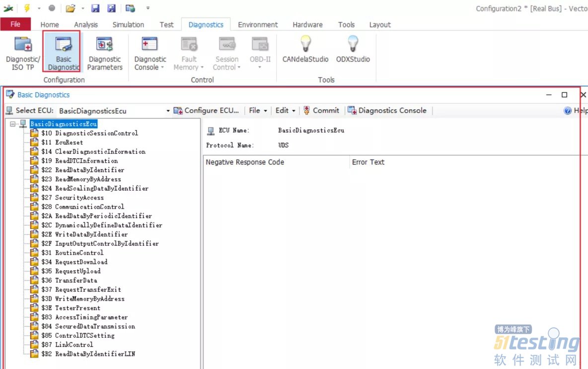Select $14 ClearDiagnosticInformation service
This screenshot has width=588, height=369.
(x=93, y=151)
